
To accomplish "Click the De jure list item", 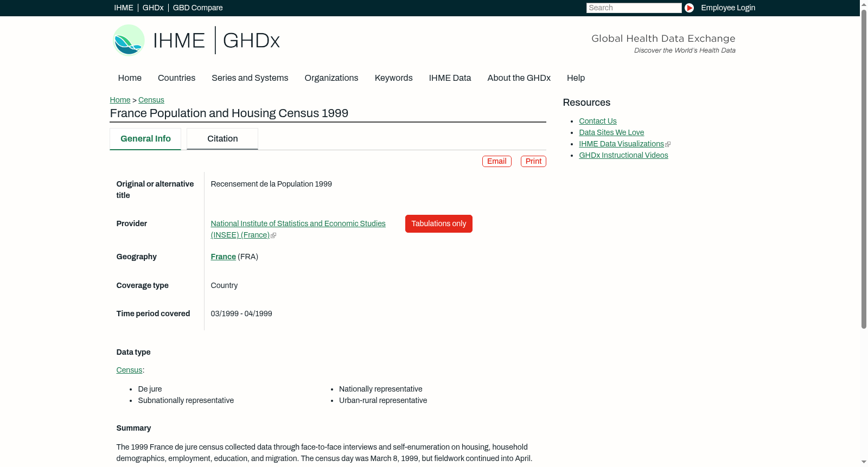I will (x=150, y=389).
